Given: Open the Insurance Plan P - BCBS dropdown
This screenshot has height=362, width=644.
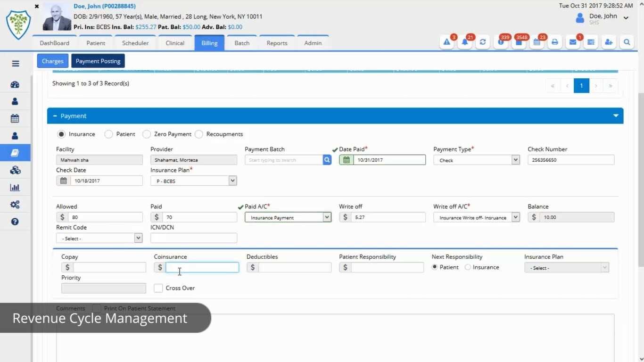Looking at the screenshot, I should tap(193, 181).
